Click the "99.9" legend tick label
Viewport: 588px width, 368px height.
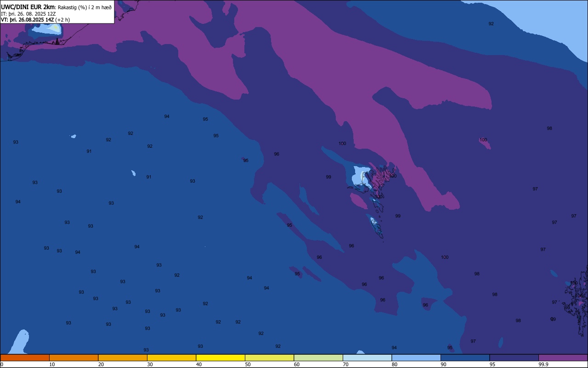(x=544, y=364)
